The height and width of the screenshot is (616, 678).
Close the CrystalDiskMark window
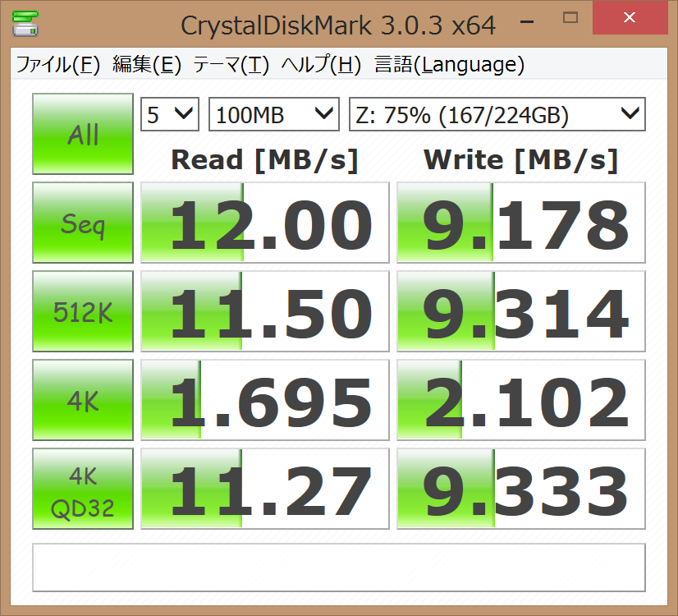pyautogui.click(x=630, y=18)
